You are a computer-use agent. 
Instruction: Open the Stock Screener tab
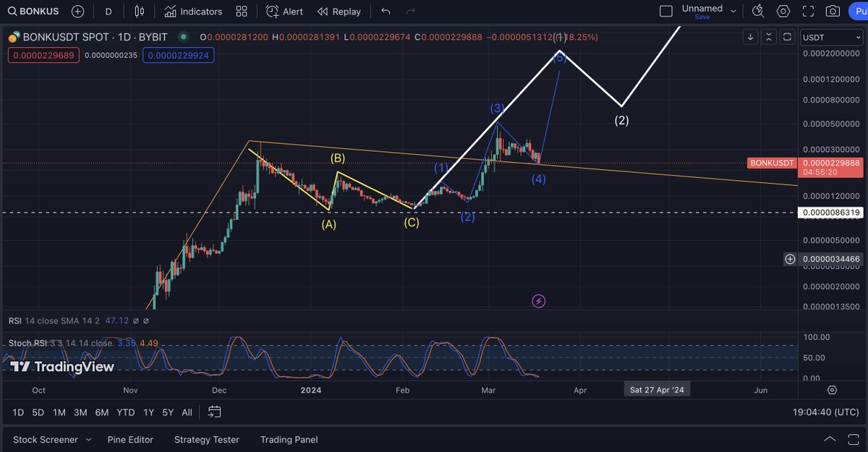[45, 439]
